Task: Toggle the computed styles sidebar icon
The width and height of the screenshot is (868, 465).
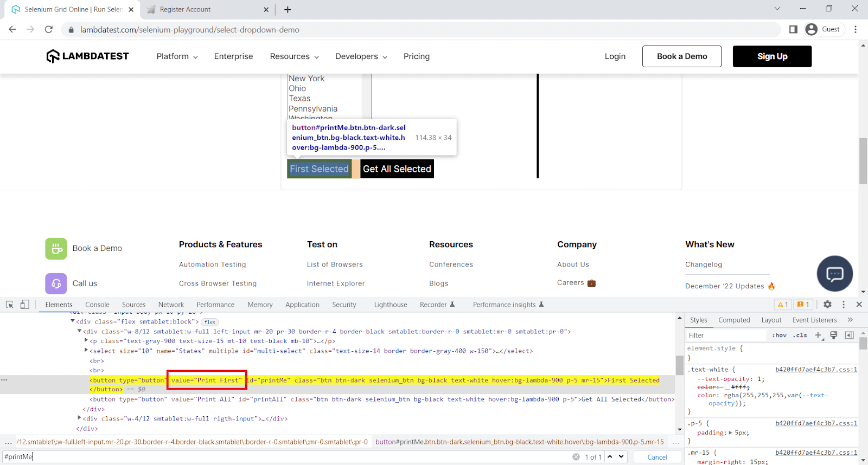Action: [849, 335]
